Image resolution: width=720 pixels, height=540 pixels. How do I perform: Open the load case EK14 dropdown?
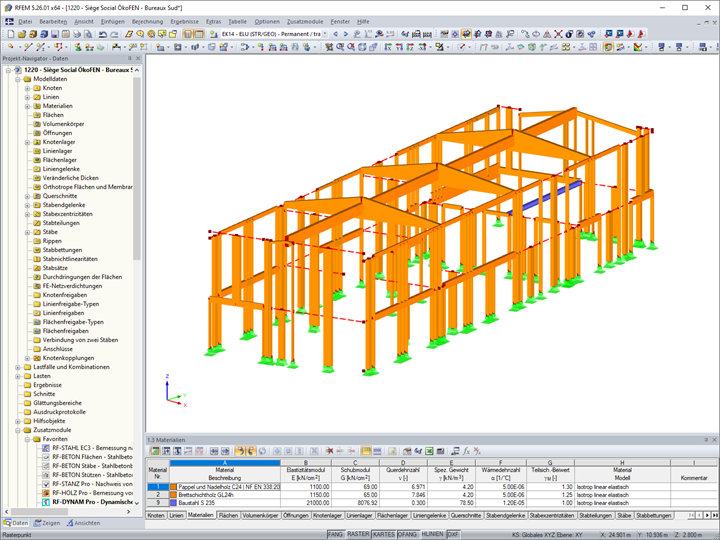coord(325,34)
